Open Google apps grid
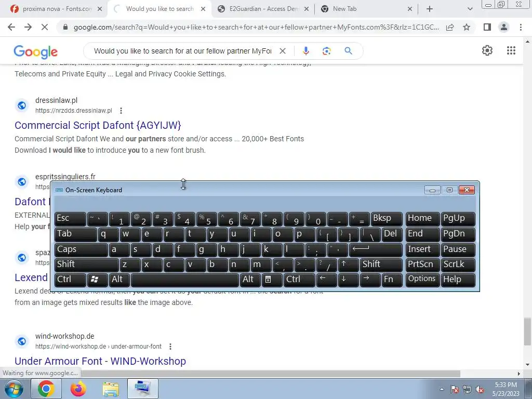 point(511,50)
